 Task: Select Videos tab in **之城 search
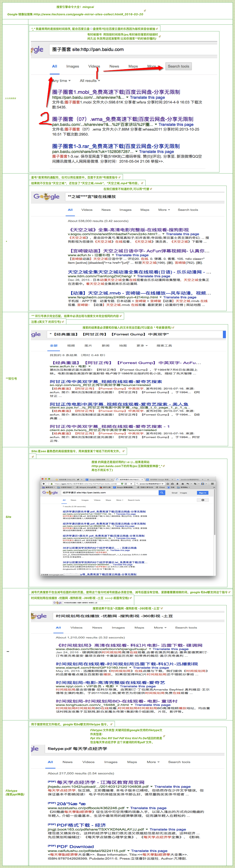(x=87, y=210)
